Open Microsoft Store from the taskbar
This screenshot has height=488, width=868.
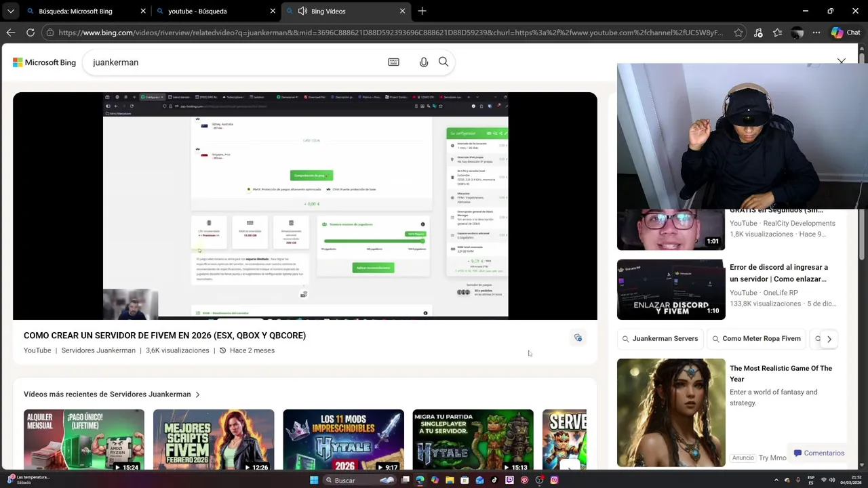click(465, 480)
